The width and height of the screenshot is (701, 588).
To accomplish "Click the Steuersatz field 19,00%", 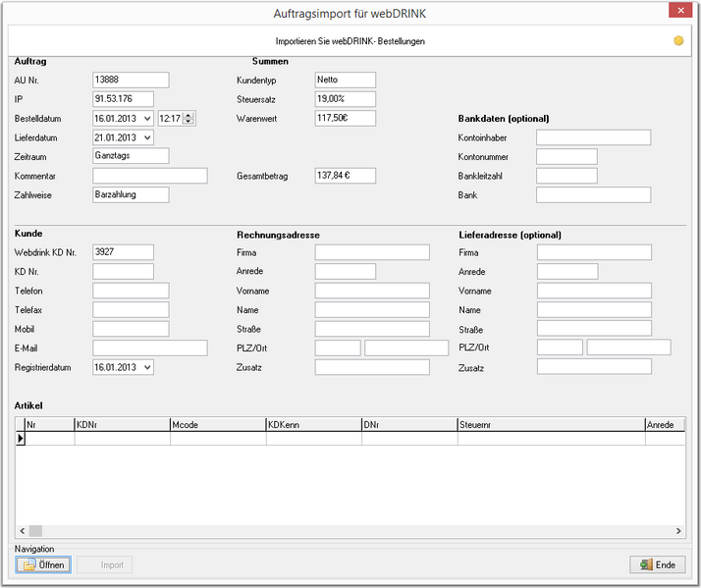I will [x=346, y=99].
